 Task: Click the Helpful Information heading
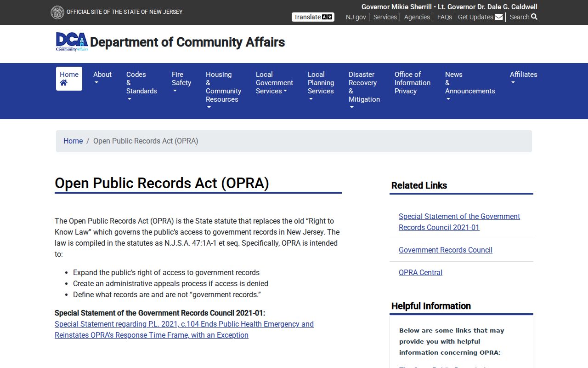pyautogui.click(x=431, y=306)
